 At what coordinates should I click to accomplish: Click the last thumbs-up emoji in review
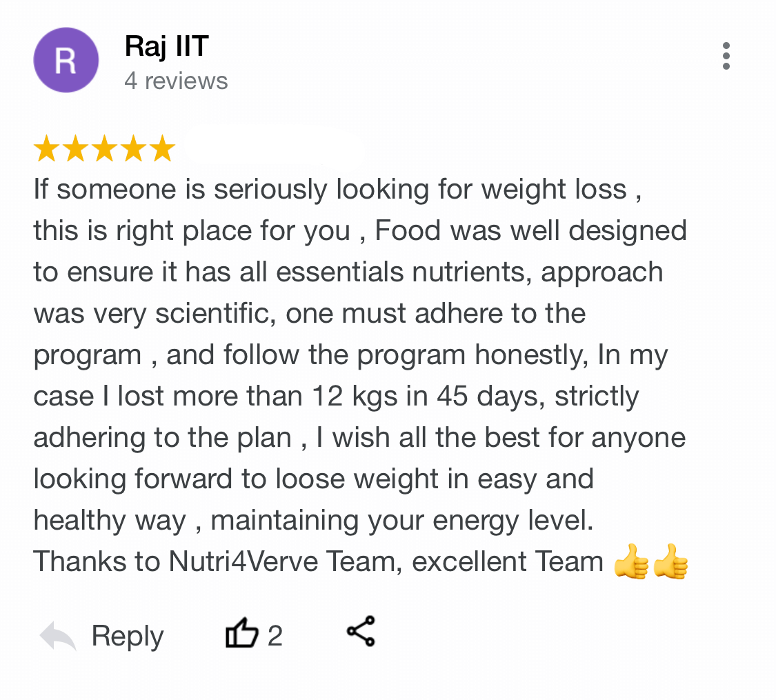(x=670, y=562)
